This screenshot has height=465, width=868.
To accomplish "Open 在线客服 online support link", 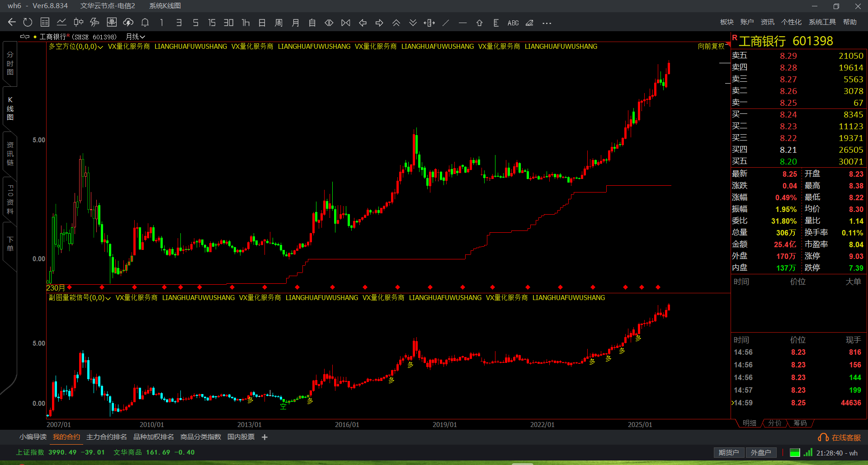I will (840, 437).
